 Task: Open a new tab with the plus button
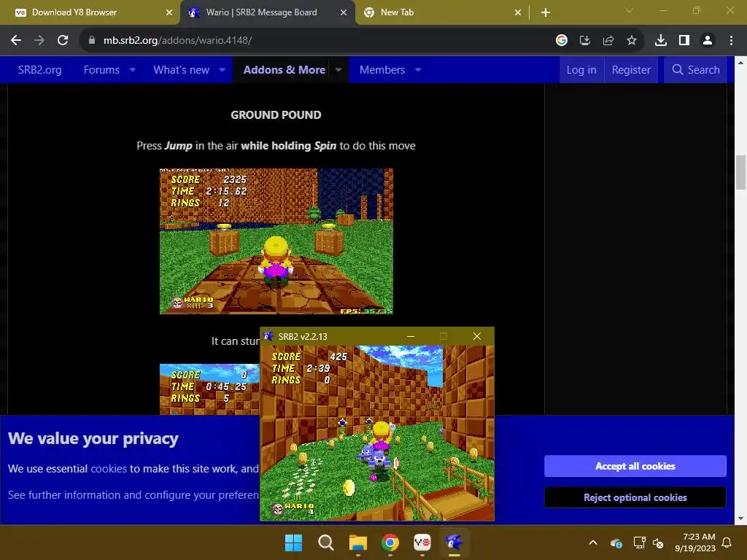pos(546,13)
